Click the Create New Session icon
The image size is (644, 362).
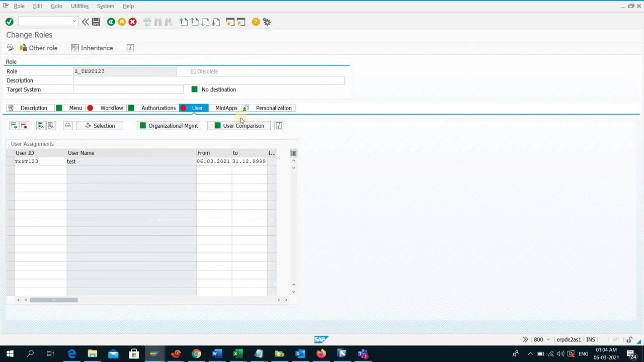click(230, 22)
